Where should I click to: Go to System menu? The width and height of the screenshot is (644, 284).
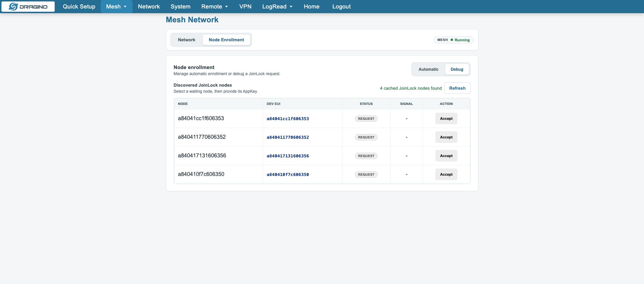(181, 6)
